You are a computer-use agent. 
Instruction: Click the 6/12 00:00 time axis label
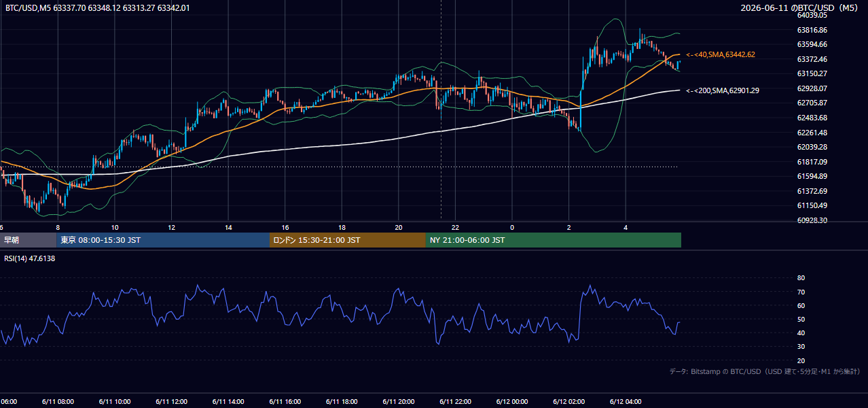512,402
